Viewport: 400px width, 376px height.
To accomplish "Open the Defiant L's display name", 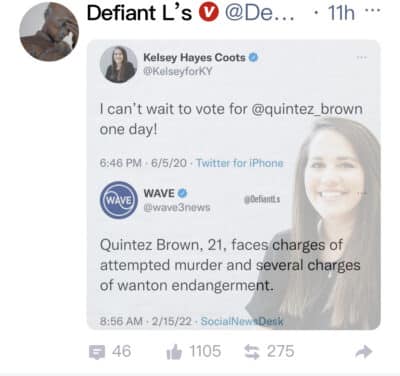I will click(x=139, y=13).
